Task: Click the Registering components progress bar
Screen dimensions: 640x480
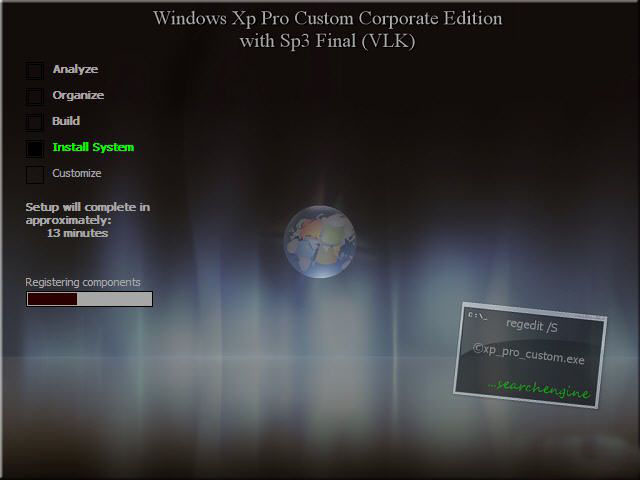Action: (x=89, y=299)
